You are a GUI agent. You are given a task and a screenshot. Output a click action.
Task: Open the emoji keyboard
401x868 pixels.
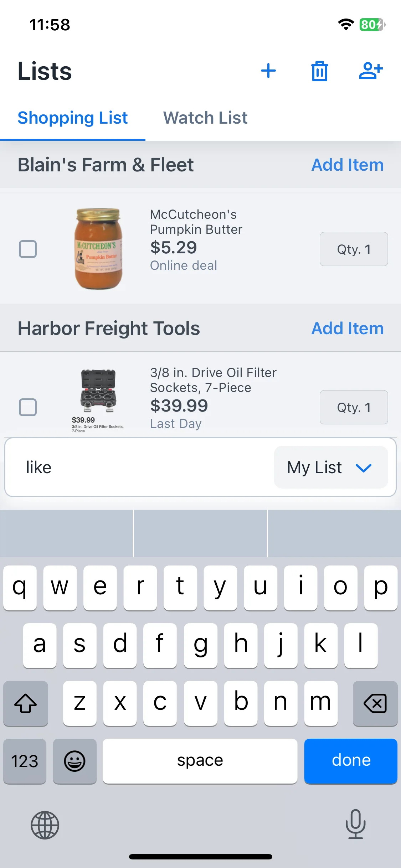click(x=74, y=761)
